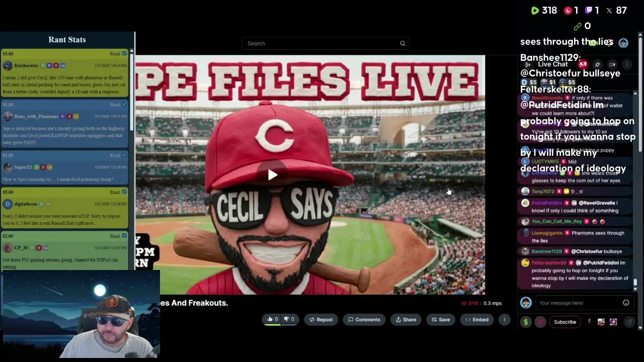The height and width of the screenshot is (362, 644).
Task: Click the Repost button
Action: 321,320
